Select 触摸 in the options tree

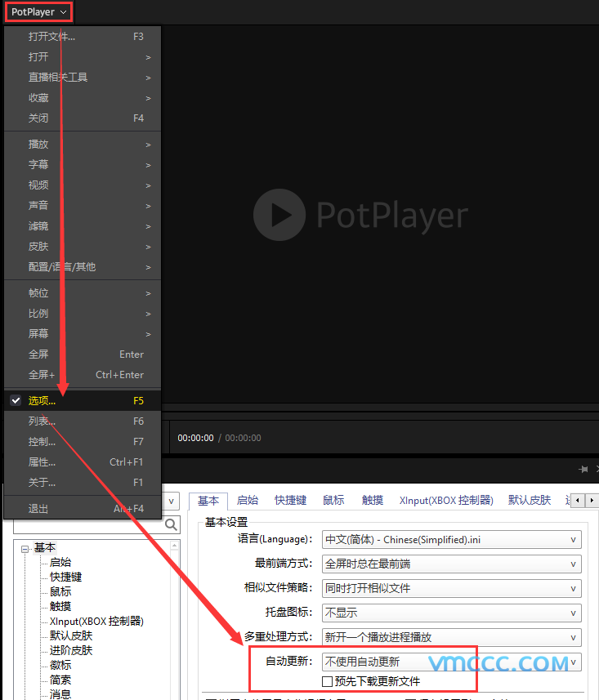point(60,606)
